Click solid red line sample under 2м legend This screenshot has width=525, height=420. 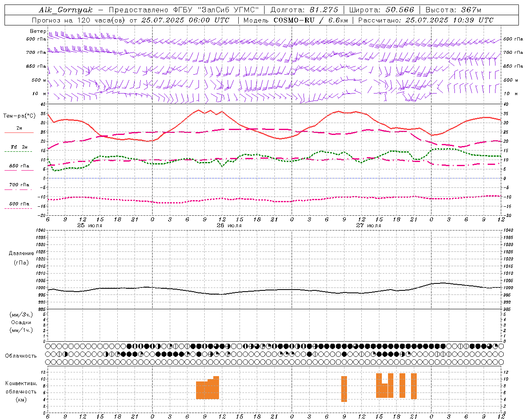(19, 132)
